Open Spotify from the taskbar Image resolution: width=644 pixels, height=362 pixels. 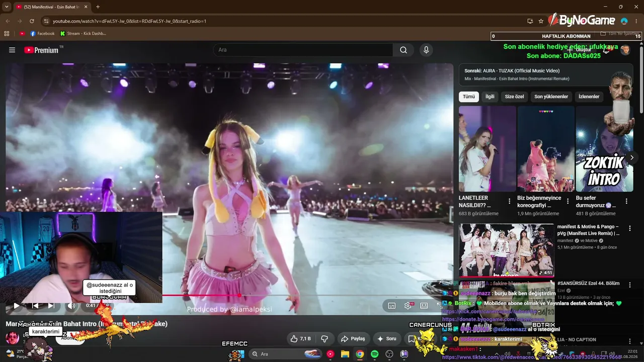pos(374,354)
